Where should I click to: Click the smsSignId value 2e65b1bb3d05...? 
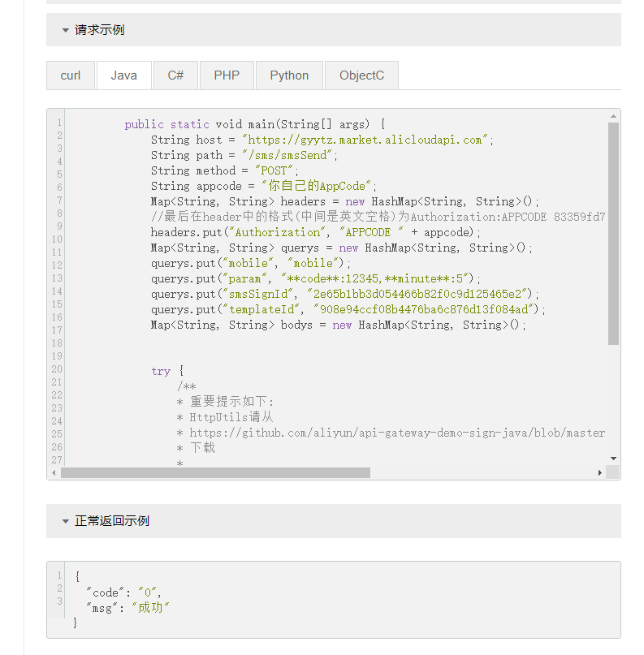click(419, 294)
